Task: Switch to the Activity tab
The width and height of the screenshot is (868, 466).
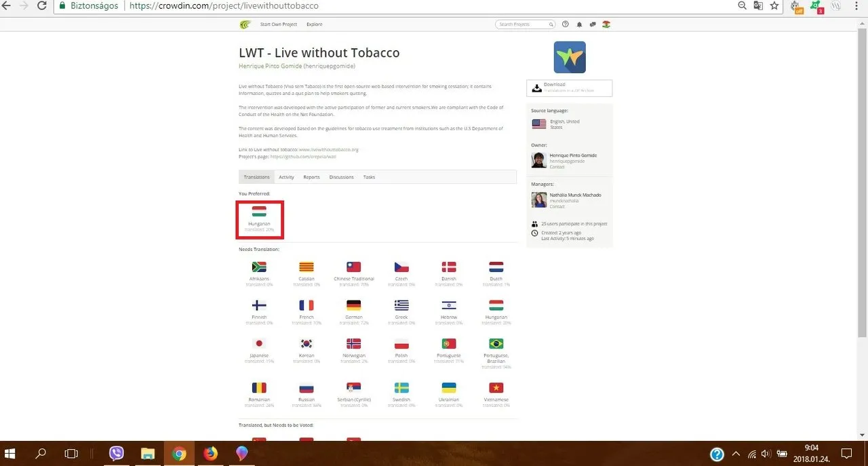Action: point(286,177)
